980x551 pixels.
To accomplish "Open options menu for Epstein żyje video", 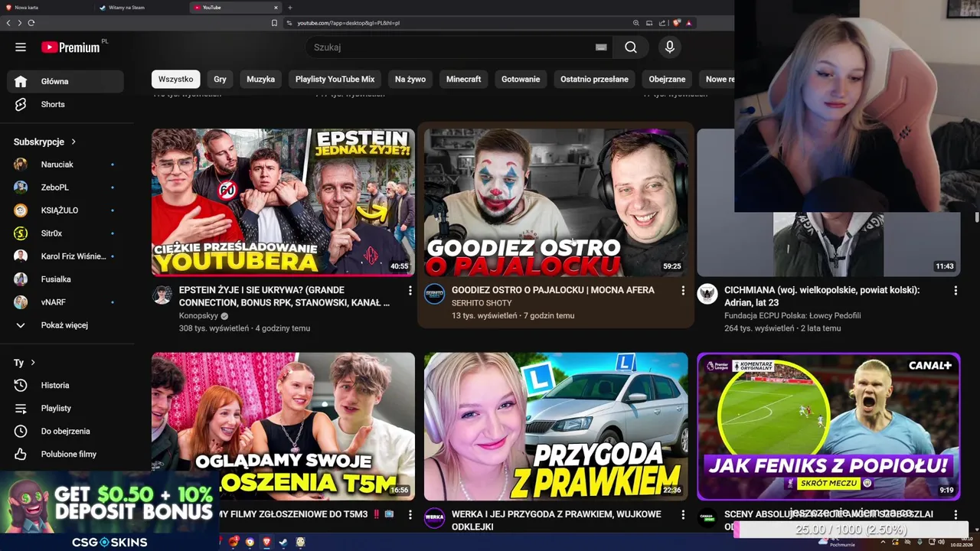I will click(x=410, y=291).
